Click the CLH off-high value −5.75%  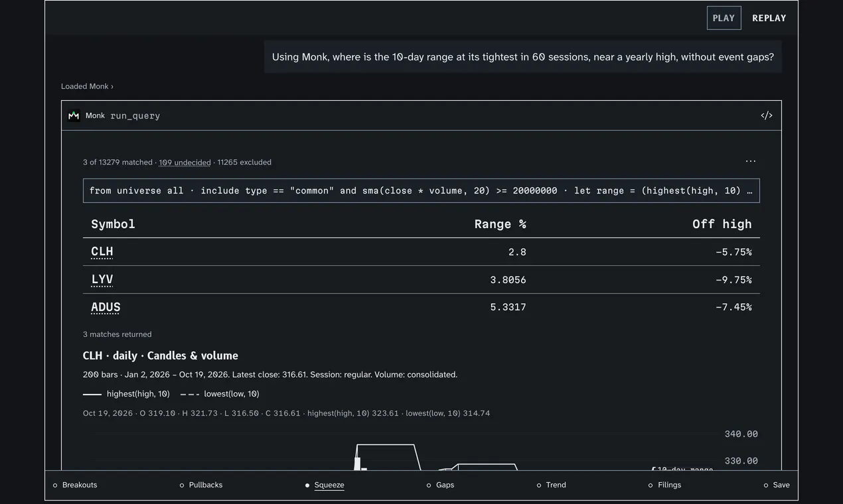pos(733,252)
